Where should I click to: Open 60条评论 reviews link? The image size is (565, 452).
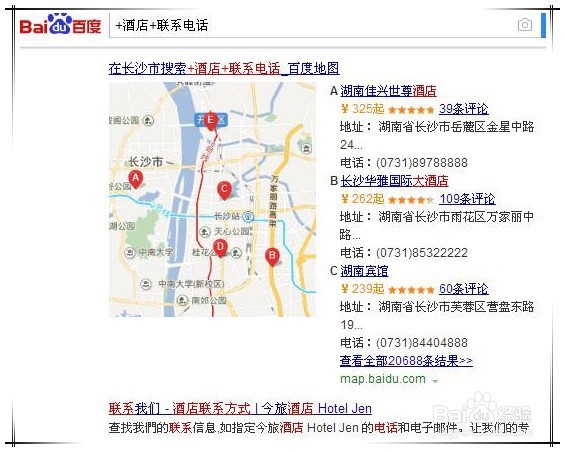click(463, 289)
